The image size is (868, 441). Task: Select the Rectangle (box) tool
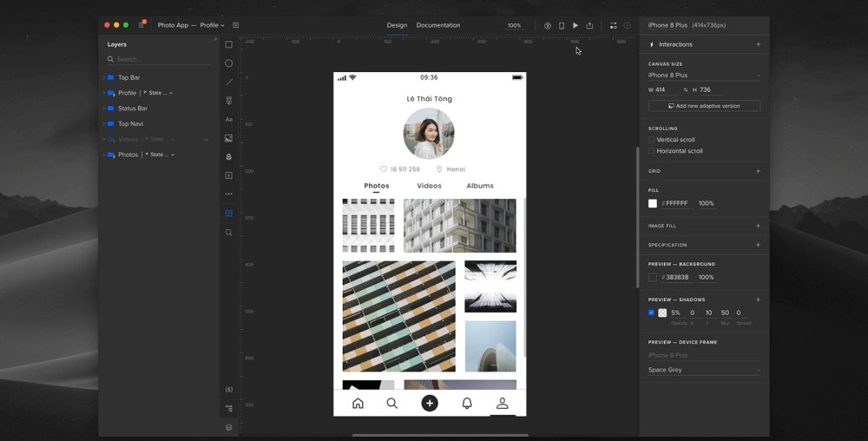228,44
